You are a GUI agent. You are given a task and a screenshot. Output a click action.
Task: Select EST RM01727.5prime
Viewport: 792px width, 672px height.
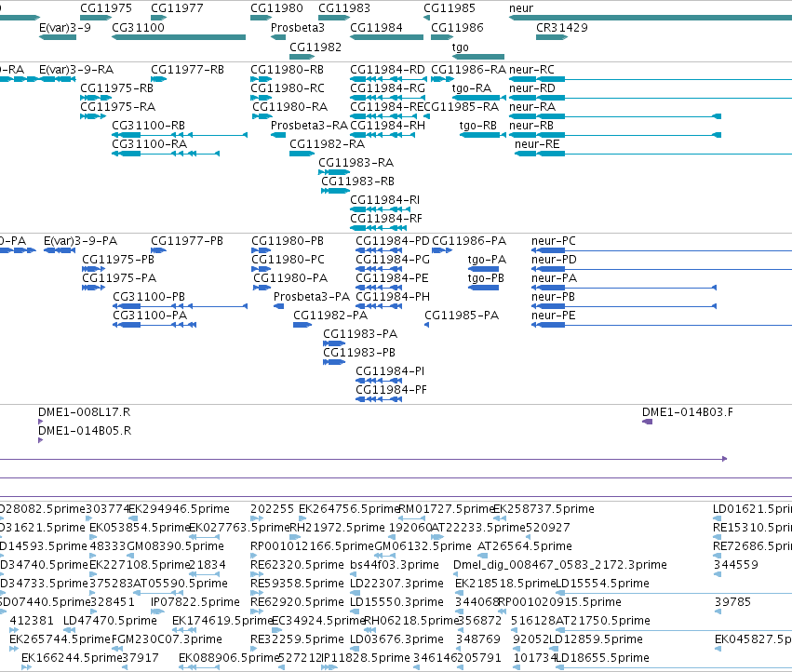[x=446, y=509]
